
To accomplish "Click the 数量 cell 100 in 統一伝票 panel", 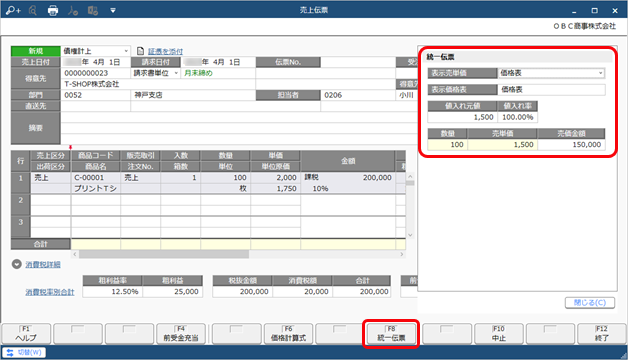I will tap(448, 145).
